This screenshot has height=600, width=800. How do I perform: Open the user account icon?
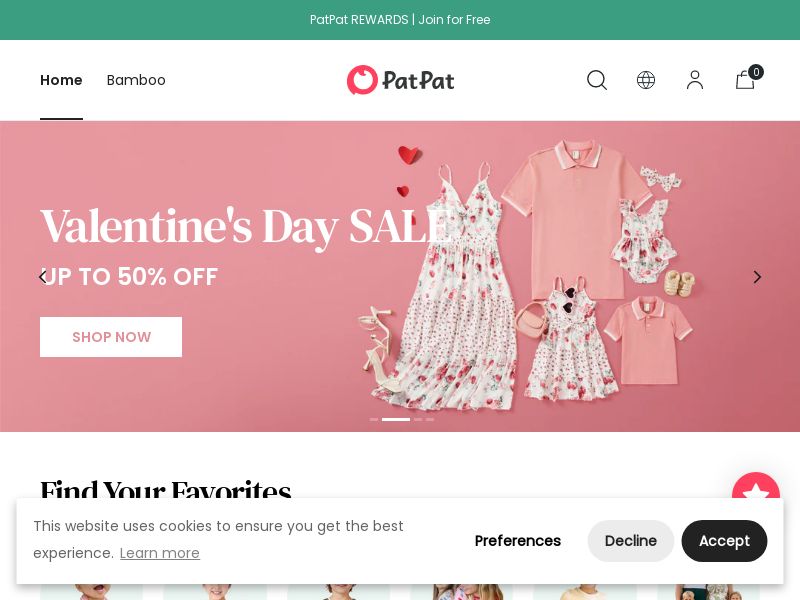[x=695, y=80]
